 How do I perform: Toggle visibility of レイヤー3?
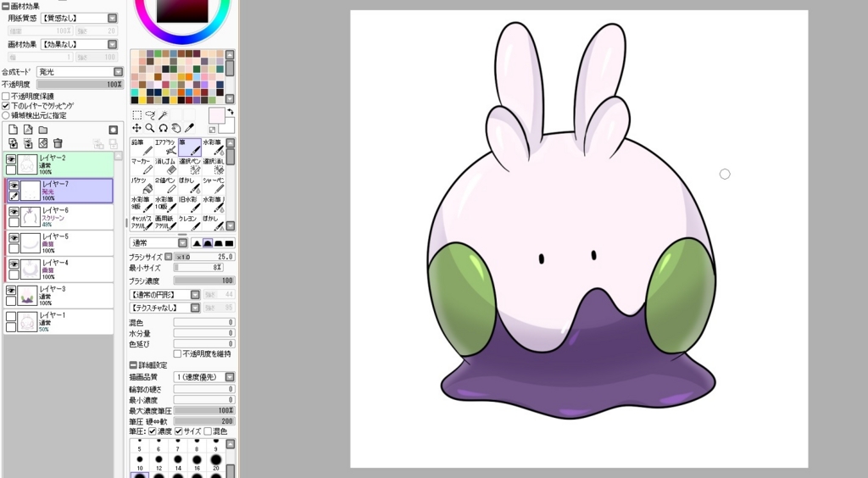tap(10, 290)
